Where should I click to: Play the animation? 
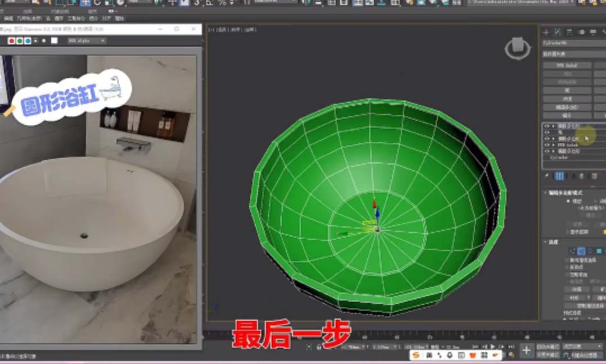tap(493, 347)
